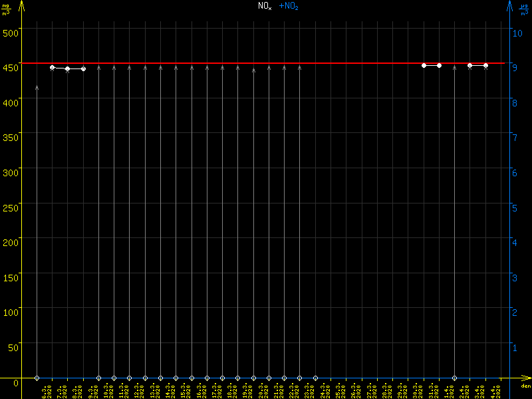The height and width of the screenshot is (399, 532).
Task: Click the blue +NO2 legend label
Action: (x=289, y=6)
